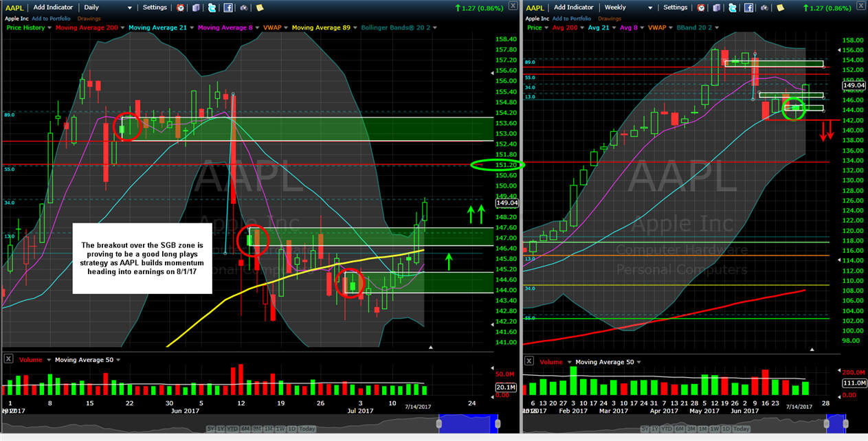The image size is (868, 441).
Task: Open Settings in Daily chart
Action: pyautogui.click(x=155, y=8)
